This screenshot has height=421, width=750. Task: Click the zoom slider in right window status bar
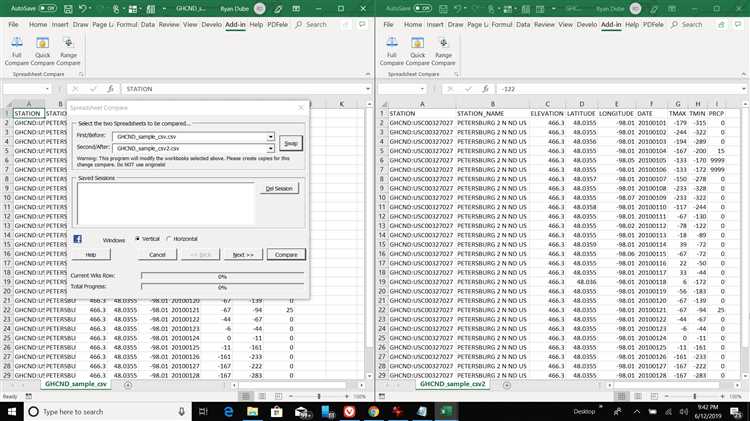[695, 396]
